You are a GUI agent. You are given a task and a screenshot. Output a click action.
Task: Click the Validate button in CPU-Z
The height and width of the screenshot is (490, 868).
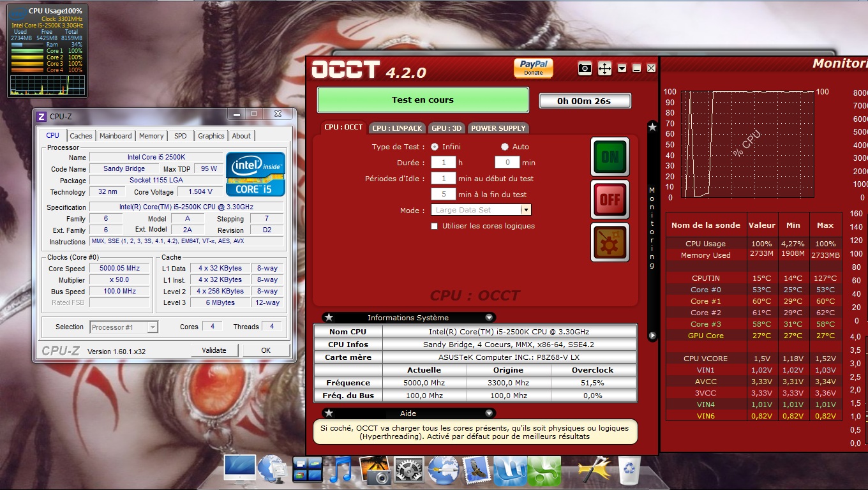pyautogui.click(x=214, y=350)
